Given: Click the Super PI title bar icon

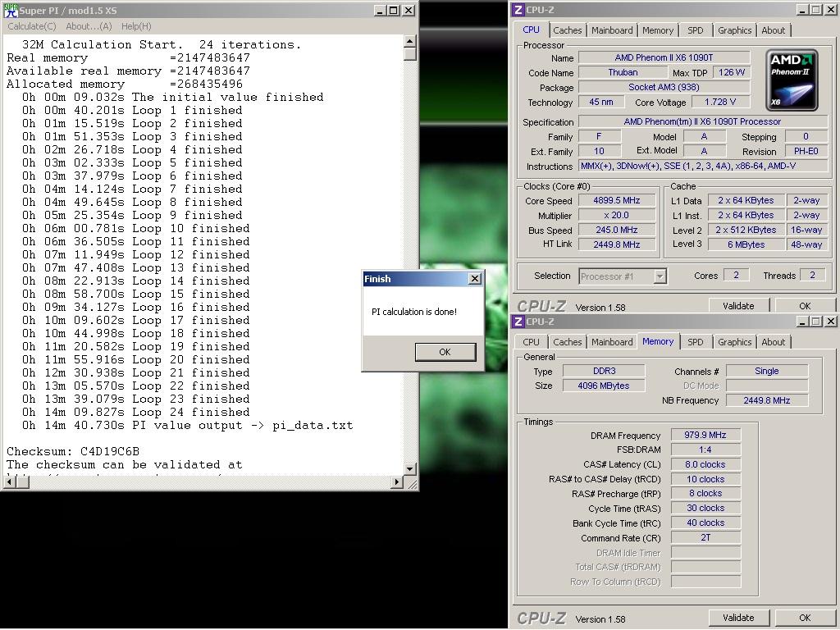Looking at the screenshot, I should pos(10,10).
